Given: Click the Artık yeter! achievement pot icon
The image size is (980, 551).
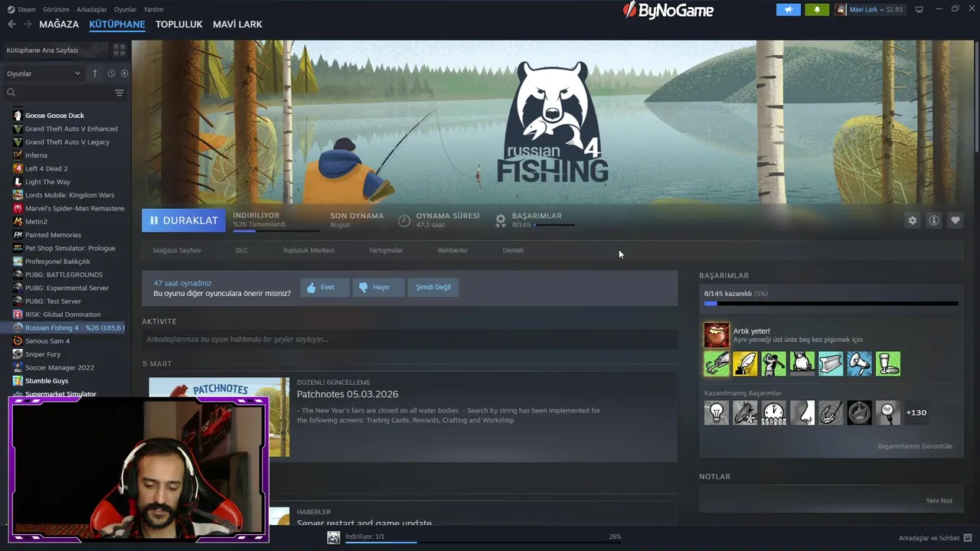Looking at the screenshot, I should click(x=717, y=335).
